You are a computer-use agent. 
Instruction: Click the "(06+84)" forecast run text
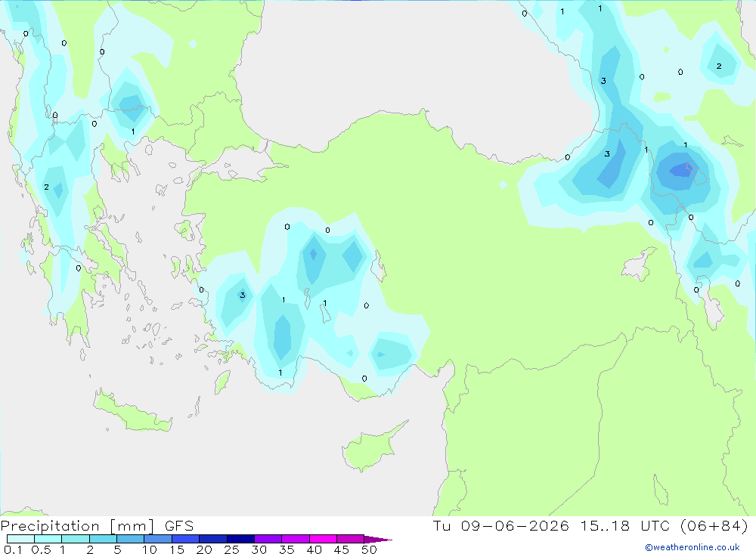[714, 525]
